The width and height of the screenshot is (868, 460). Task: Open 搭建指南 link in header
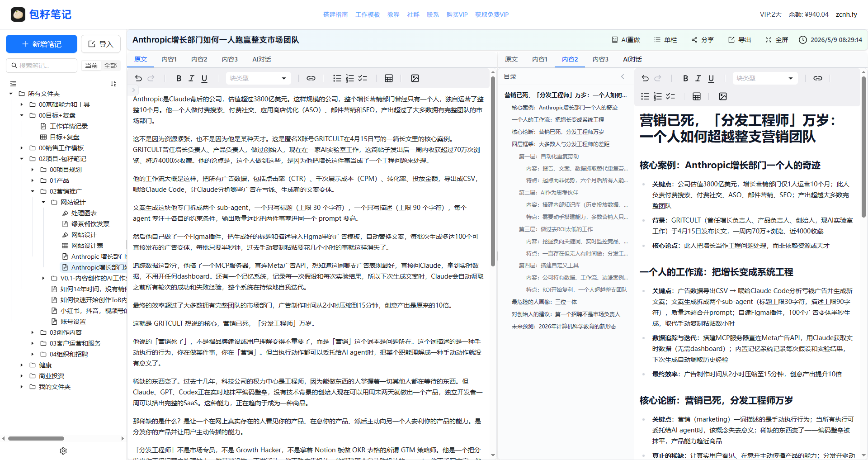(x=335, y=14)
